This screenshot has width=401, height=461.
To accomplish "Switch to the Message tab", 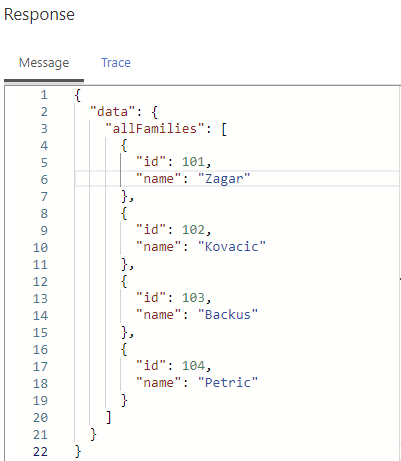I will pyautogui.click(x=44, y=63).
